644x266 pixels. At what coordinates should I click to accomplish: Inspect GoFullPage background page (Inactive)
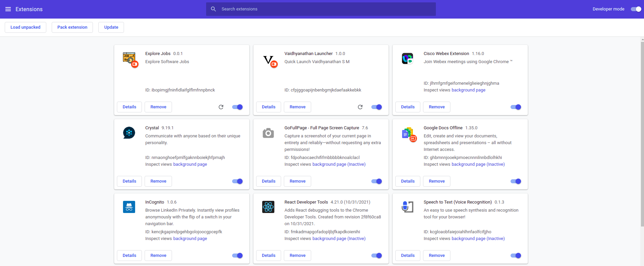click(339, 164)
